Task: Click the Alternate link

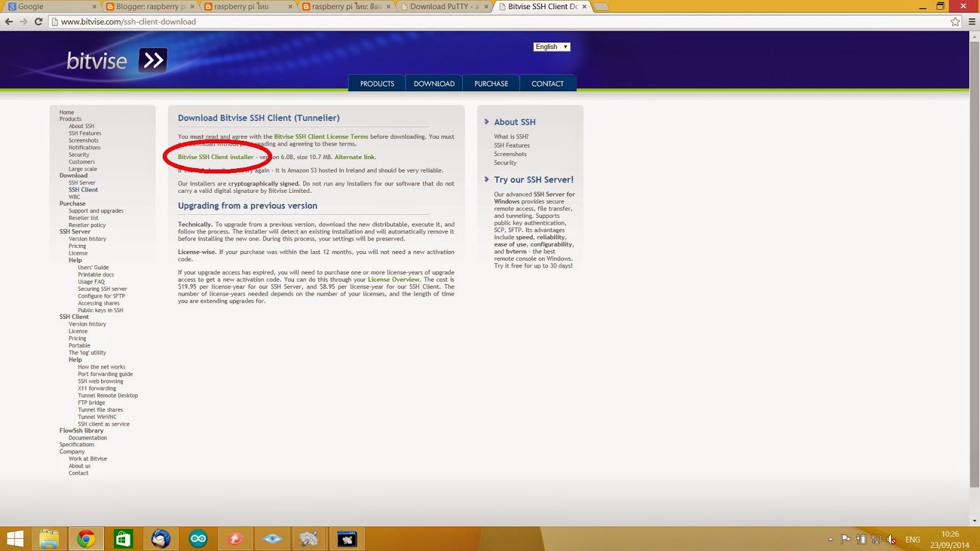Action: point(355,157)
